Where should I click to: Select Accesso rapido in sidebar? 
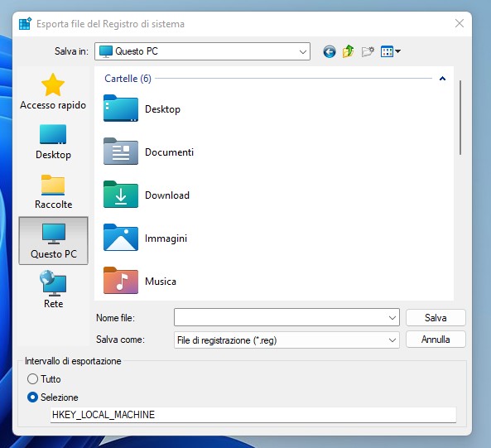[53, 92]
